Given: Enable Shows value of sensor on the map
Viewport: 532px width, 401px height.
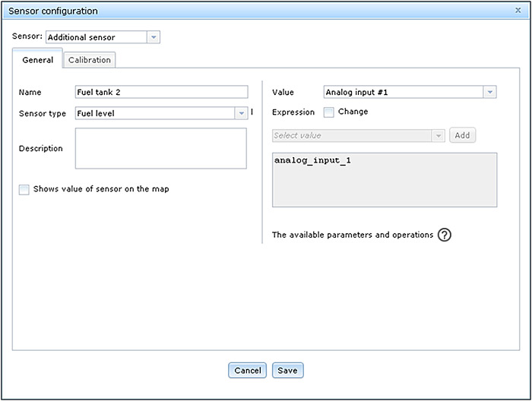Looking at the screenshot, I should [x=24, y=189].
